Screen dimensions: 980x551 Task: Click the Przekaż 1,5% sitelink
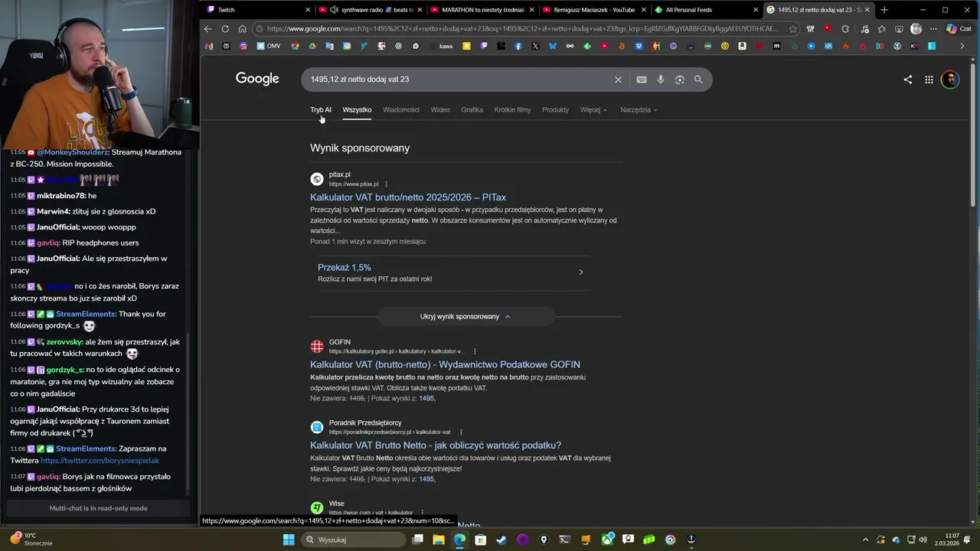pos(345,268)
